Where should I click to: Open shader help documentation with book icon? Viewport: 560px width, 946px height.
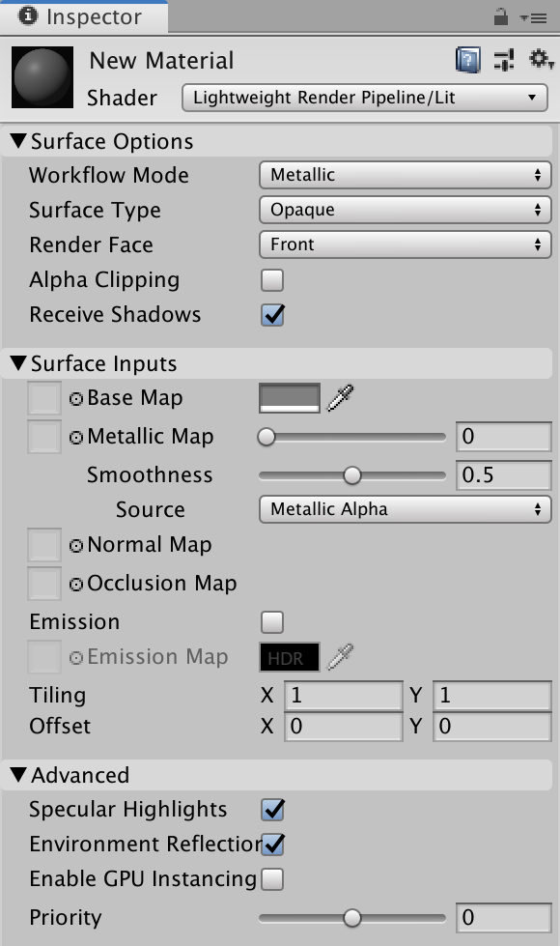467,60
